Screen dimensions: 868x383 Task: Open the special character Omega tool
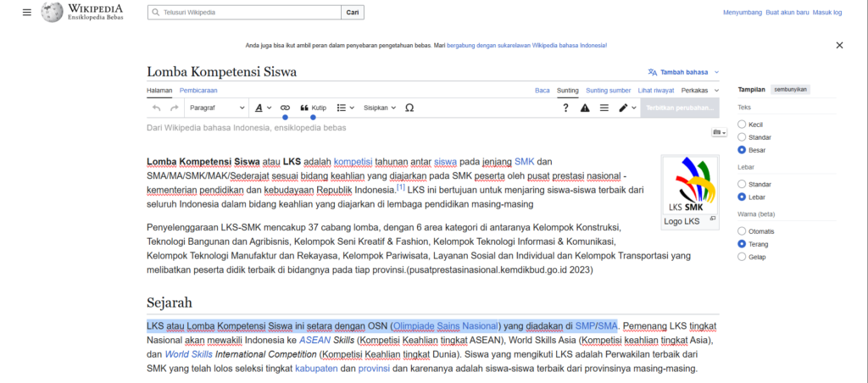tap(409, 108)
